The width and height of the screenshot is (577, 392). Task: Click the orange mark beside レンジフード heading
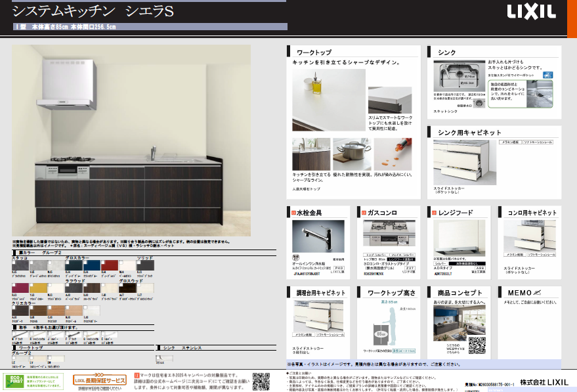pos(433,212)
